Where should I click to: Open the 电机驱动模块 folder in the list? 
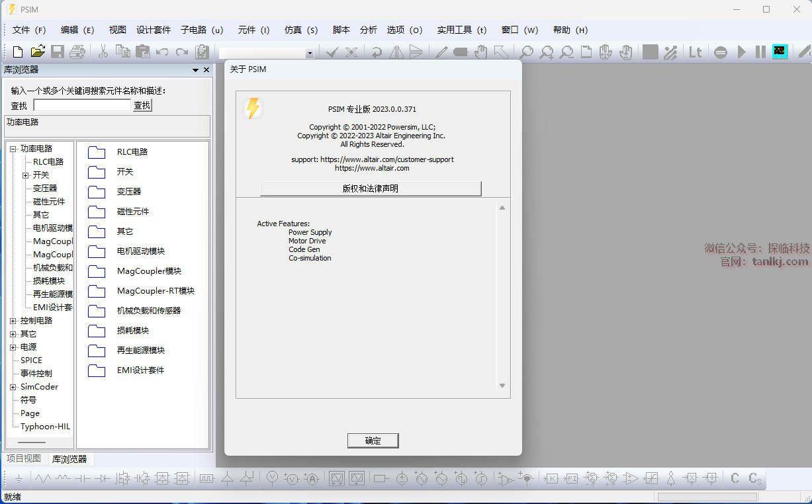[126, 251]
